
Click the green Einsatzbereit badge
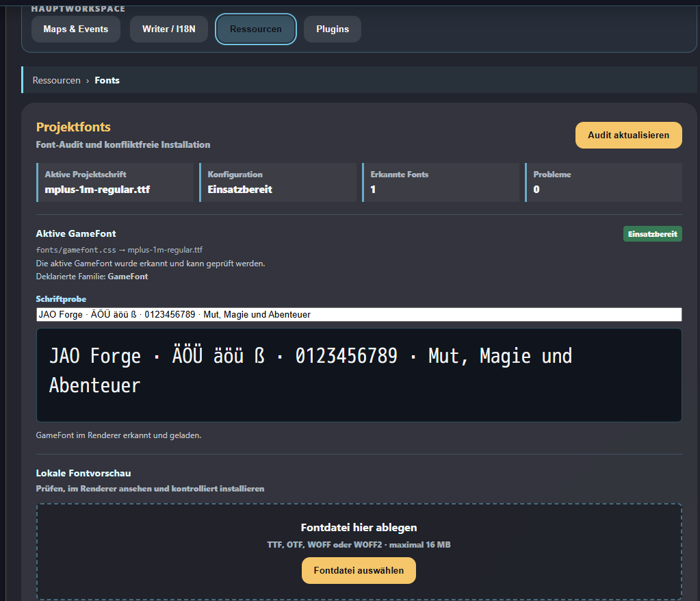(653, 234)
